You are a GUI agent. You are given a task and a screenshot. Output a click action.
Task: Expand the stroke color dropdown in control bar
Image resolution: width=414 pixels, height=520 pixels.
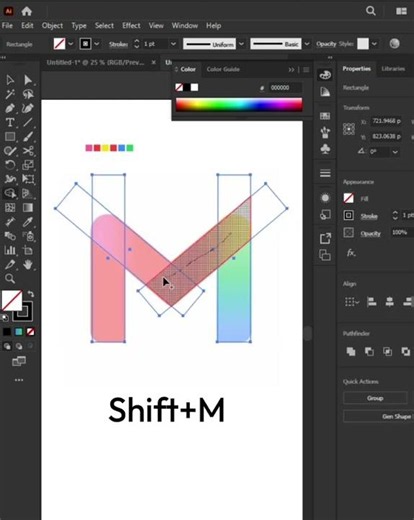97,44
